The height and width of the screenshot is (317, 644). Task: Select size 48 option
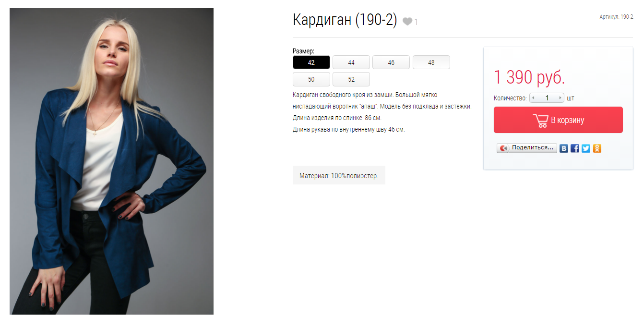point(431,62)
